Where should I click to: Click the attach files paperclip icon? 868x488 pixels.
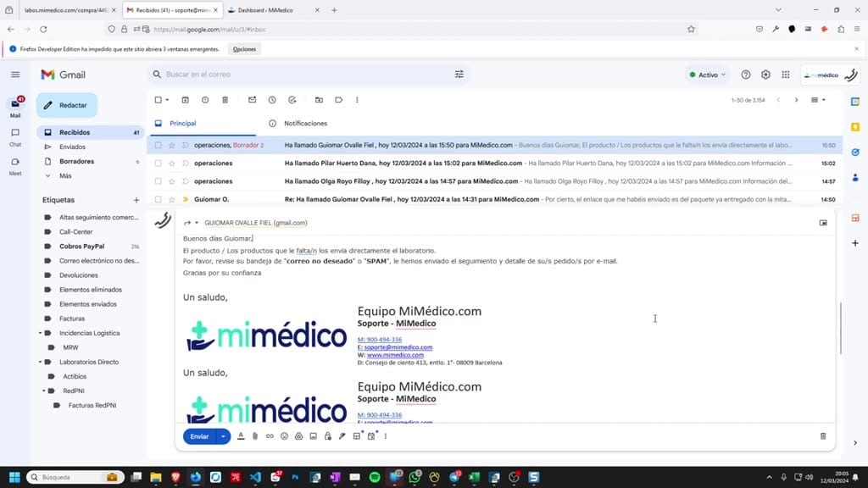[255, 436]
